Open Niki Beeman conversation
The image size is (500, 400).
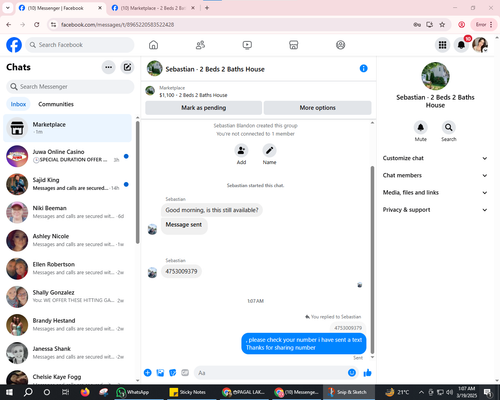67,212
